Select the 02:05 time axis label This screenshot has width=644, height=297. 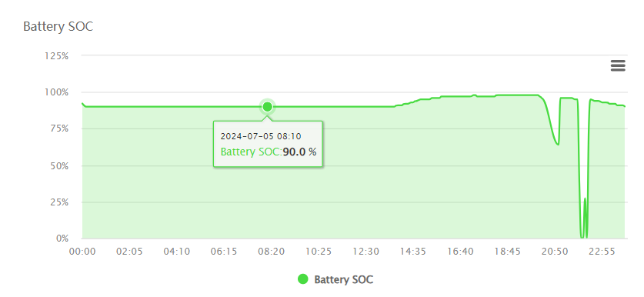tap(129, 252)
